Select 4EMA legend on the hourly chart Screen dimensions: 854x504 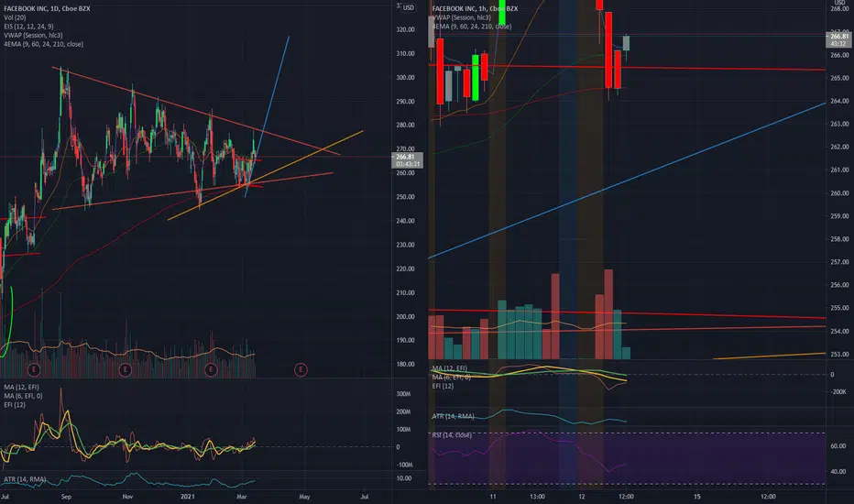click(x=472, y=27)
